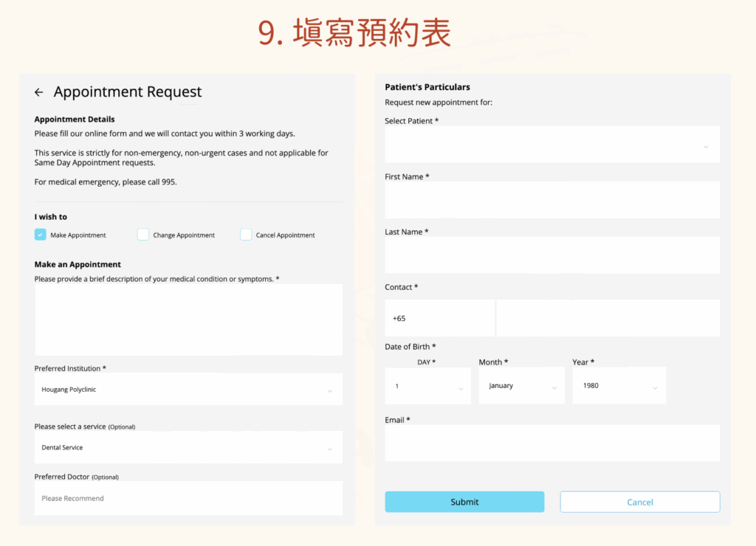Submit the appointment request form
Viewport: 756px width, 546px height.
(465, 502)
